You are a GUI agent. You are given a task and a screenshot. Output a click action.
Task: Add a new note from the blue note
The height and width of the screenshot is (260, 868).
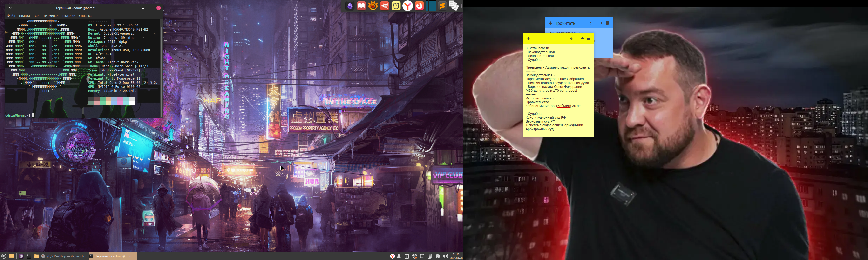[x=602, y=23]
